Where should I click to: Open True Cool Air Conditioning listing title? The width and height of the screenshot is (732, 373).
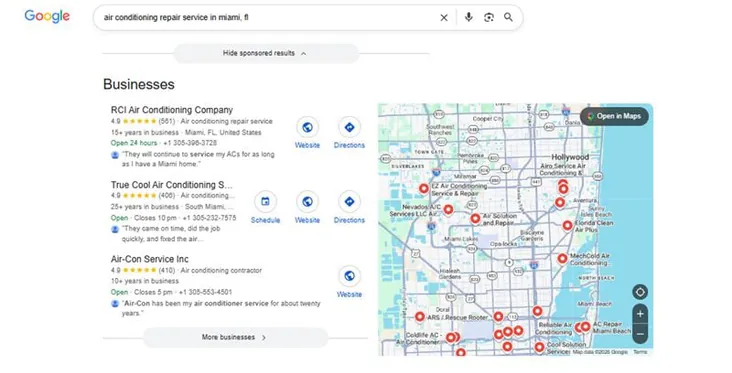pos(171,184)
